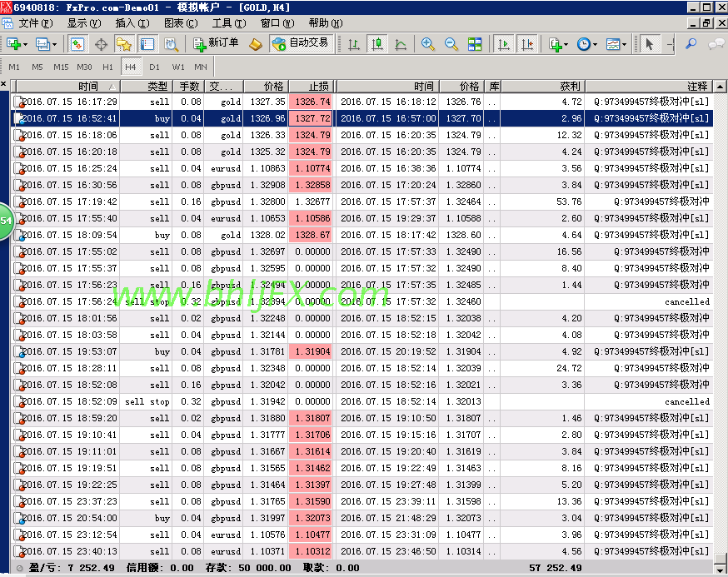Click the profit value 53.76
Viewport: 728px width, 577px height.
(569, 201)
